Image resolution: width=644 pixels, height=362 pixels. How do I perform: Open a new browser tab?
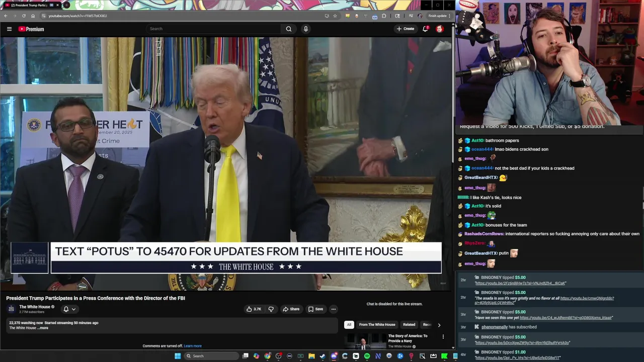66,5
